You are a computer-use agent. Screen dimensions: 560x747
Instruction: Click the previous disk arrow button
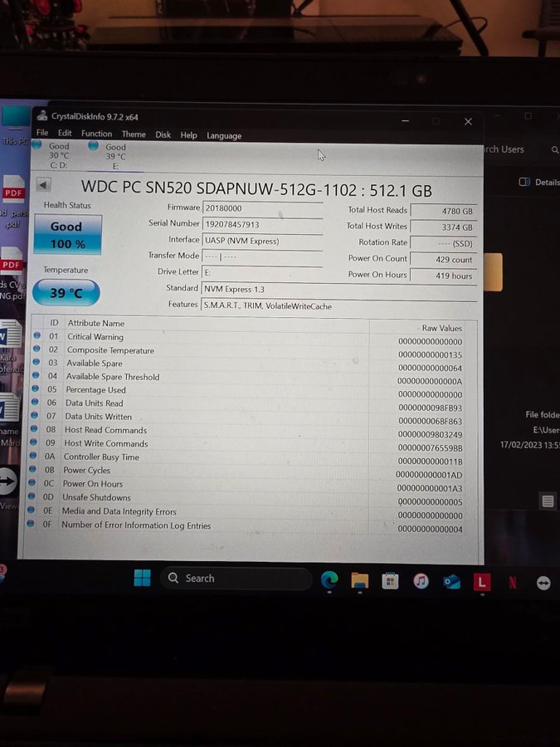point(44,185)
